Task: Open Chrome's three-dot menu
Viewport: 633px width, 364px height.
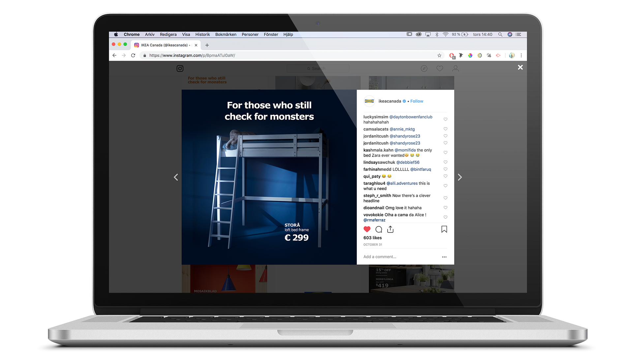Action: [x=521, y=55]
